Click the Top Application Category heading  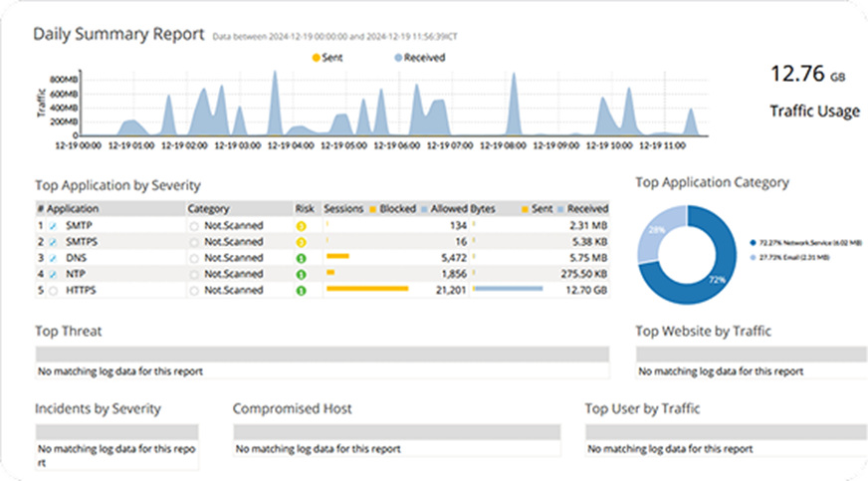point(713,182)
